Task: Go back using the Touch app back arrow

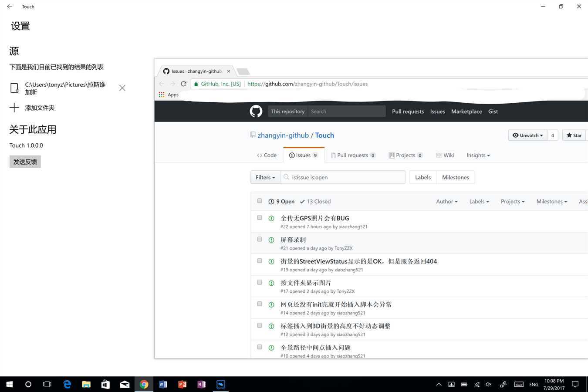Action: 10,7
